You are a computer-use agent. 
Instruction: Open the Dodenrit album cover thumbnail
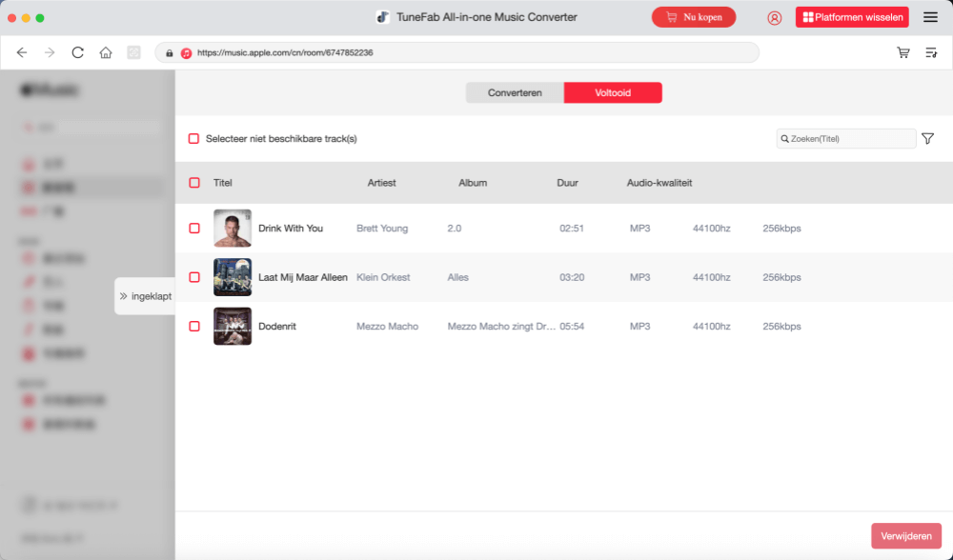pyautogui.click(x=233, y=326)
